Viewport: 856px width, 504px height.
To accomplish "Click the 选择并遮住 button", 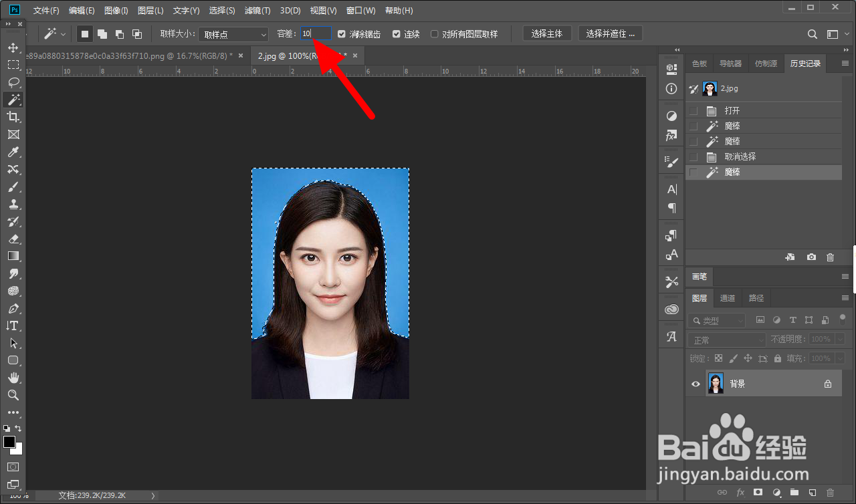I will [x=611, y=33].
